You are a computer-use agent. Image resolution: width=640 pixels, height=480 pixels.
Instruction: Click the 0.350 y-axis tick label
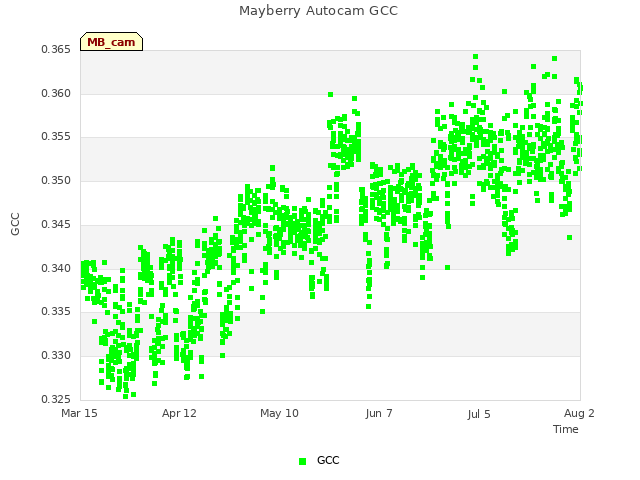(56, 180)
